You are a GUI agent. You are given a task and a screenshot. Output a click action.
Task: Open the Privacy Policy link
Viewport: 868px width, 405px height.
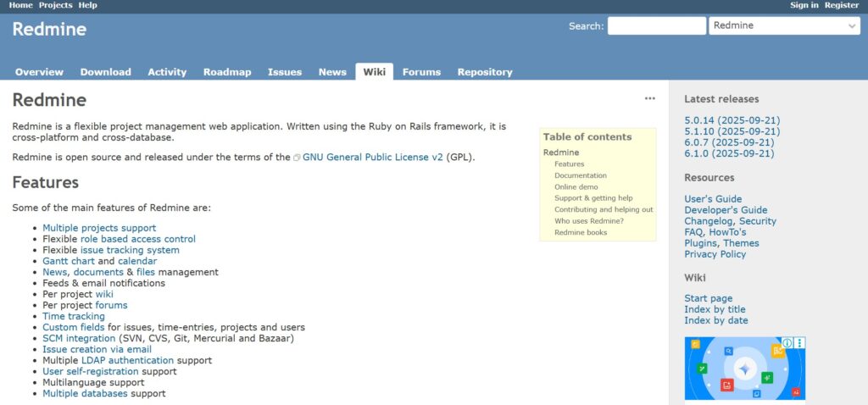coord(715,254)
